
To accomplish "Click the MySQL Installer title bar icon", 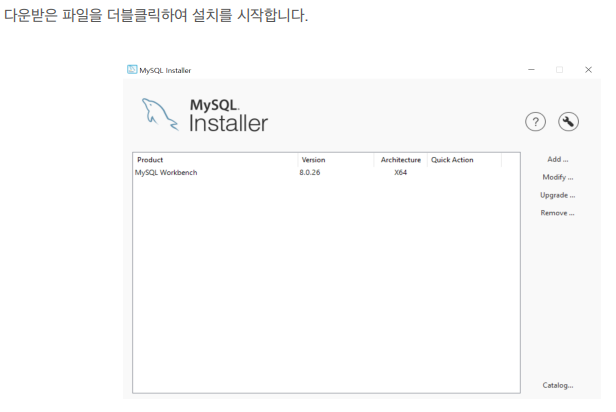I will 132,70.
